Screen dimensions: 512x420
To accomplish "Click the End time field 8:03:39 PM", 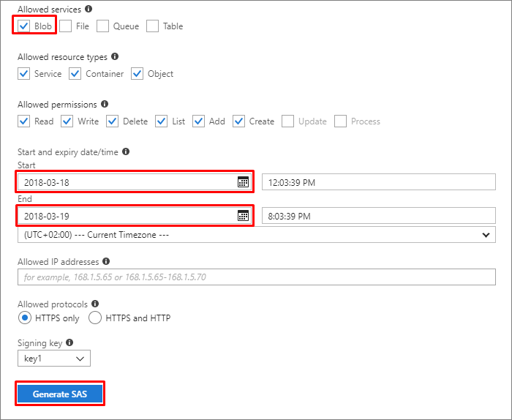I will pyautogui.click(x=379, y=216).
